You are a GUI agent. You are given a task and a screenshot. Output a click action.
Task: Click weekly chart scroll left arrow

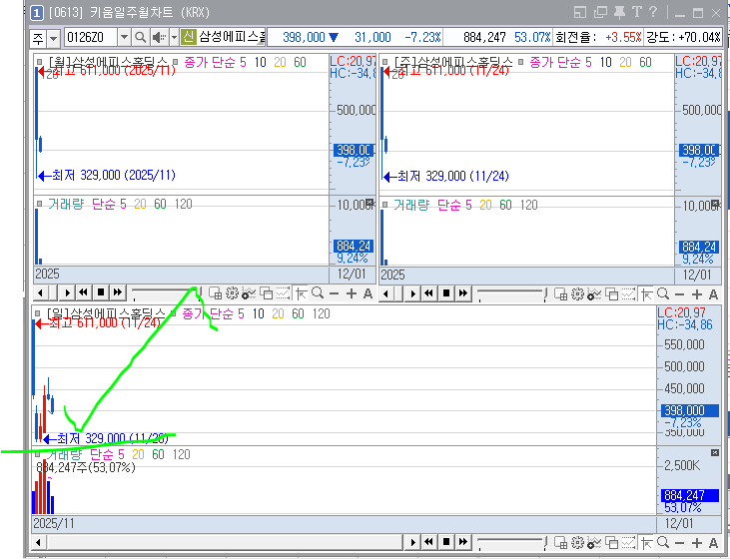(x=385, y=294)
